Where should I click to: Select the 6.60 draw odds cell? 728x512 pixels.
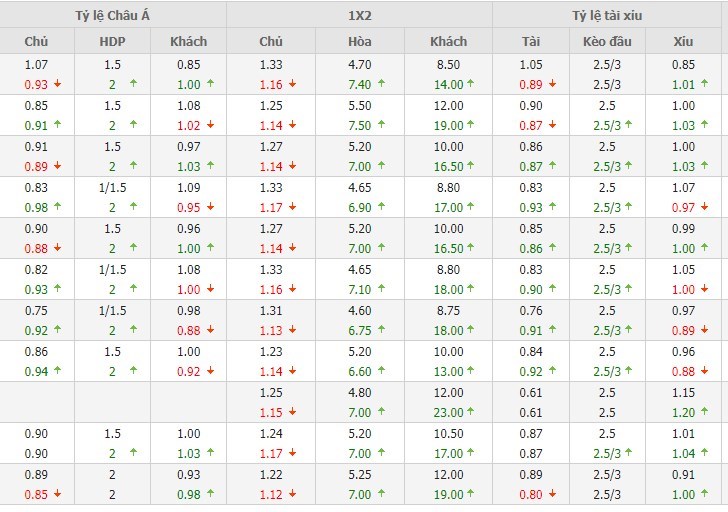[x=359, y=371]
